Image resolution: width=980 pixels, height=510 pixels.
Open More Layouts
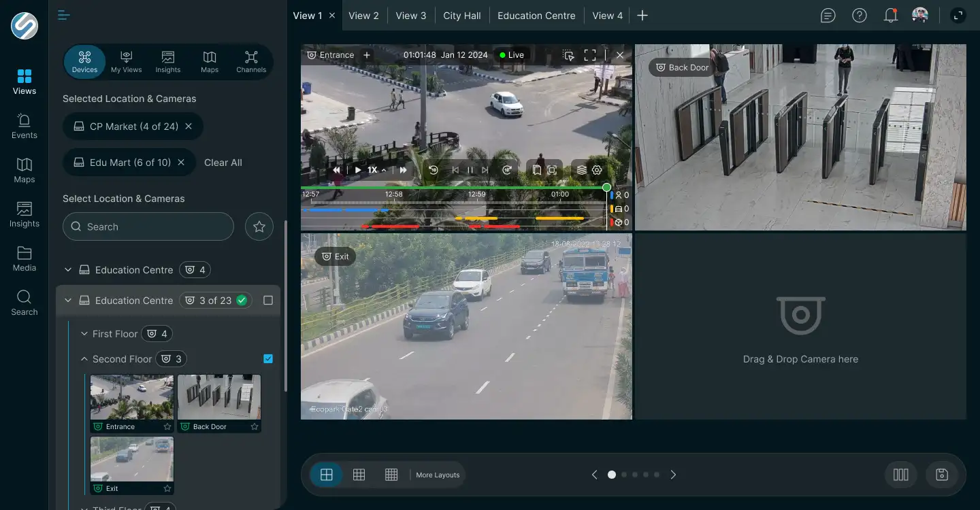(438, 475)
